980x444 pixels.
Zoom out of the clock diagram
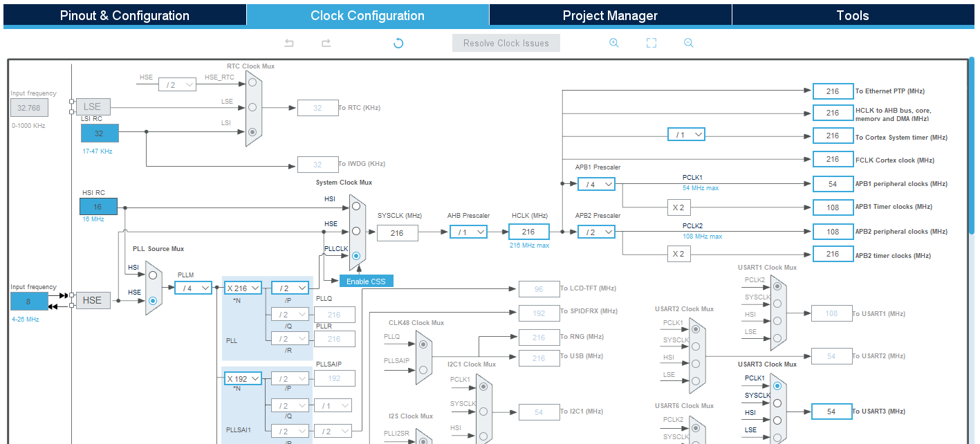(x=688, y=43)
